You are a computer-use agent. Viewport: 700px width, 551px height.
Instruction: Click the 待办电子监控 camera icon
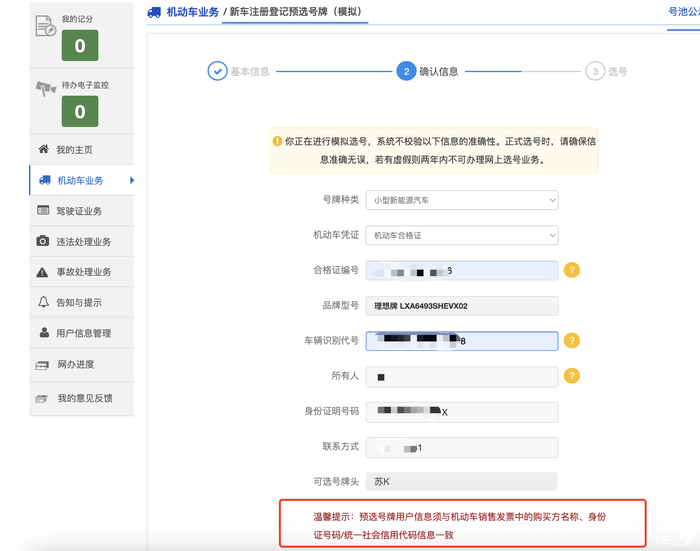click(x=45, y=88)
